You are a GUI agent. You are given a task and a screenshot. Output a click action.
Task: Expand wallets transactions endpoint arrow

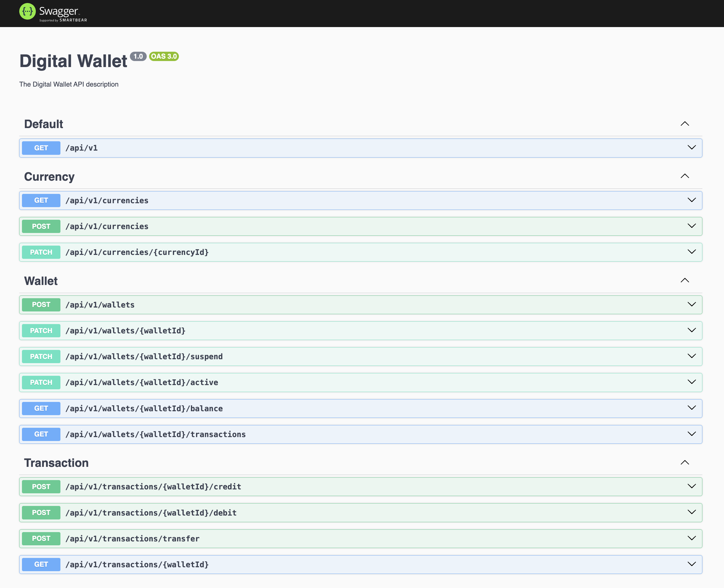tap(692, 434)
